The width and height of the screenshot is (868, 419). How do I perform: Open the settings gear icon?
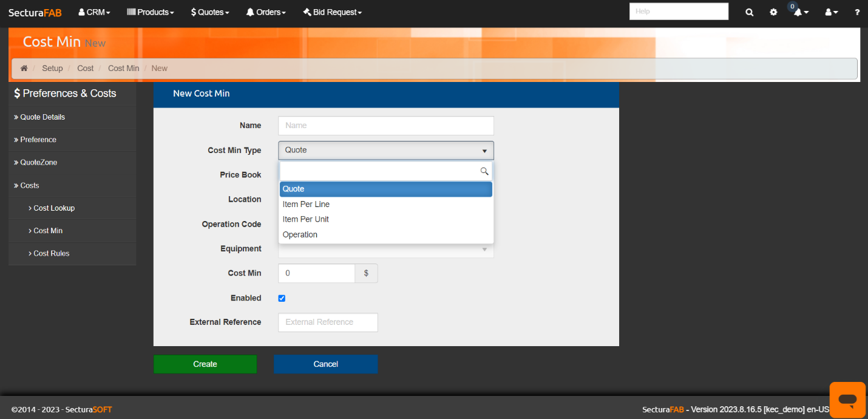point(773,12)
